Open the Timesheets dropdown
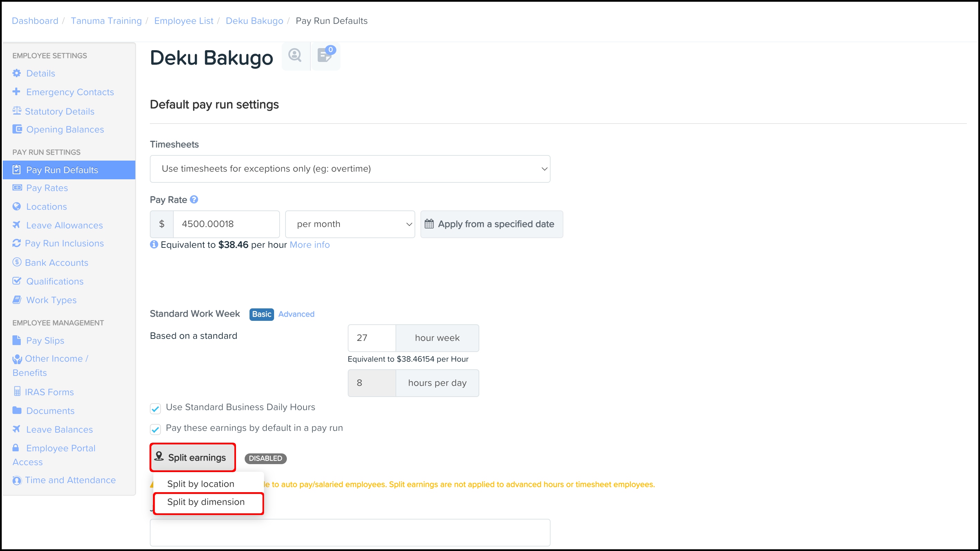 (x=350, y=169)
